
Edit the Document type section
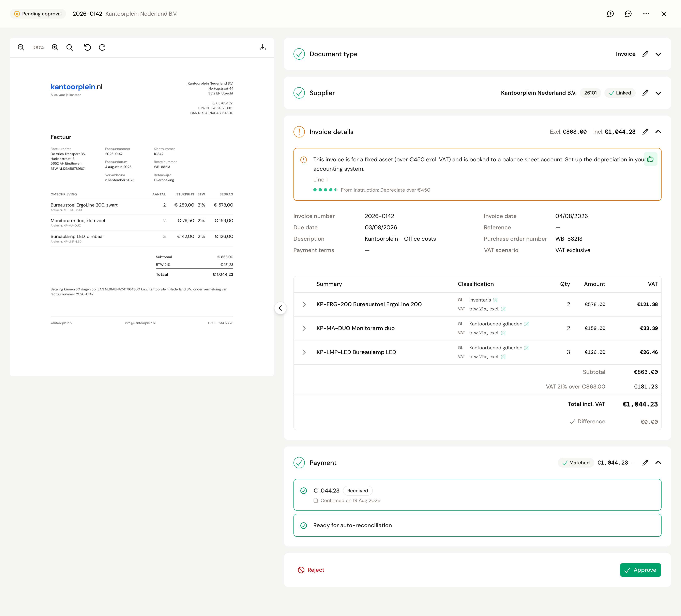pos(645,54)
